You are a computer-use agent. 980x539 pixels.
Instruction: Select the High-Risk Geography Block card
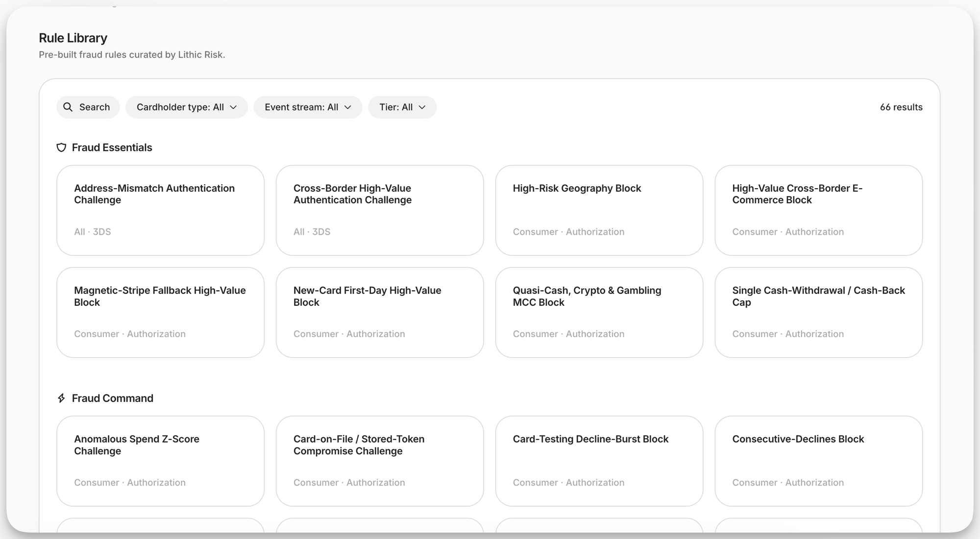click(599, 210)
